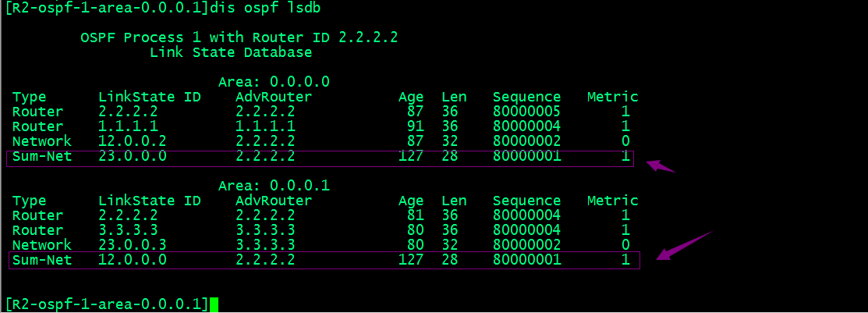868x313 pixels.
Task: Select Sequence 80000001 in the 23.0.0.0 row
Action: 526,156
